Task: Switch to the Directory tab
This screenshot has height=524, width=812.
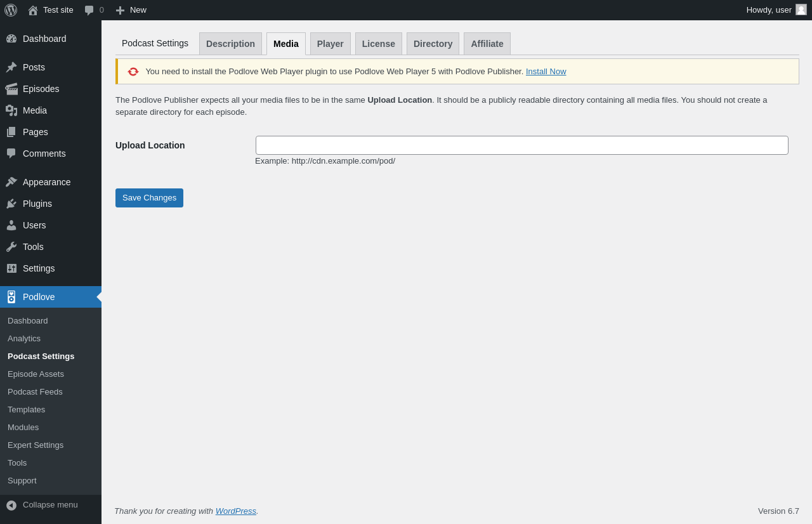Action: [x=433, y=44]
